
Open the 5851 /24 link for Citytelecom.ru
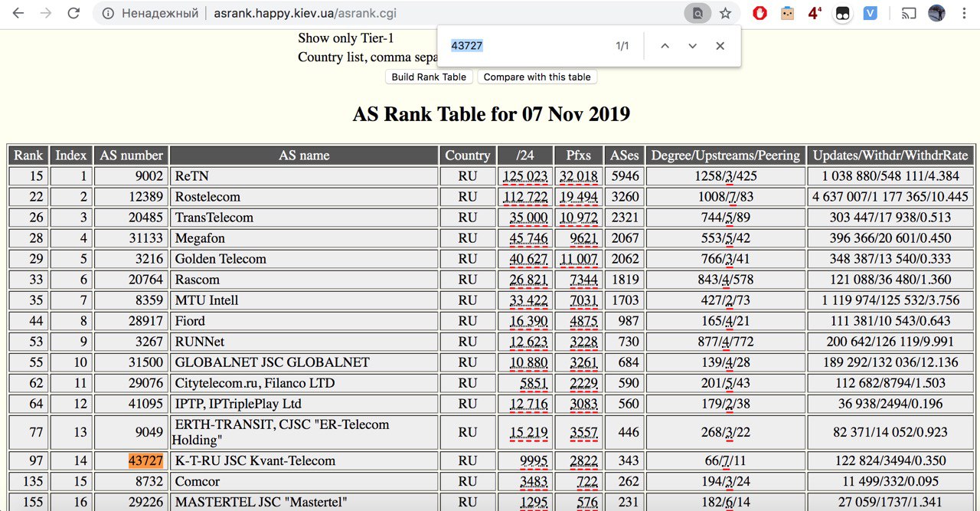[534, 383]
